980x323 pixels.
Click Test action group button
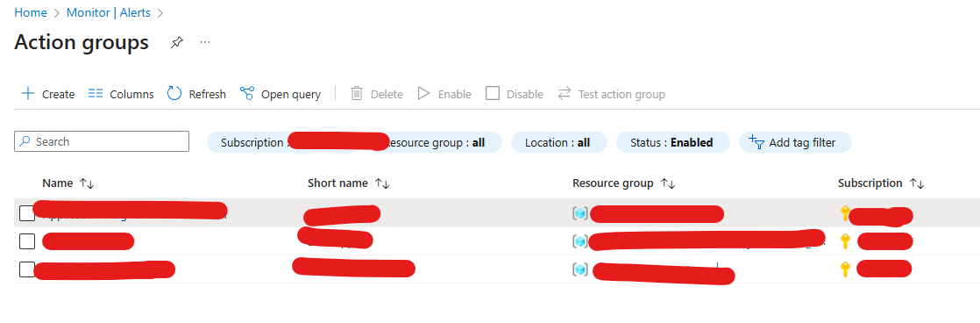point(611,94)
